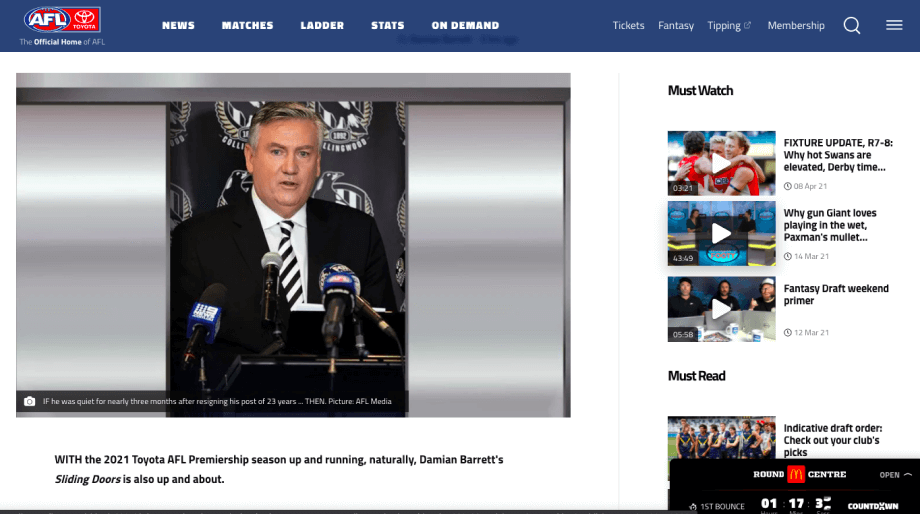Click the Sliding Doors italic text

(x=87, y=479)
